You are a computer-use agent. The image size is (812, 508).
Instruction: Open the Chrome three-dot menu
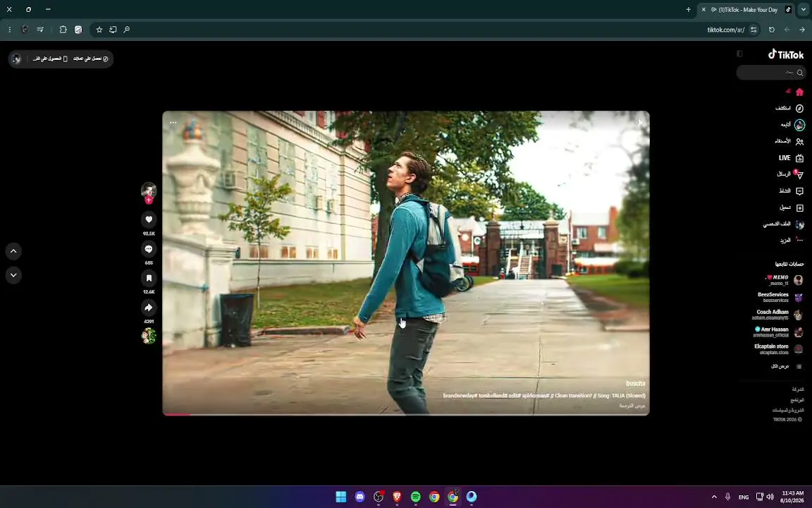tap(9, 30)
